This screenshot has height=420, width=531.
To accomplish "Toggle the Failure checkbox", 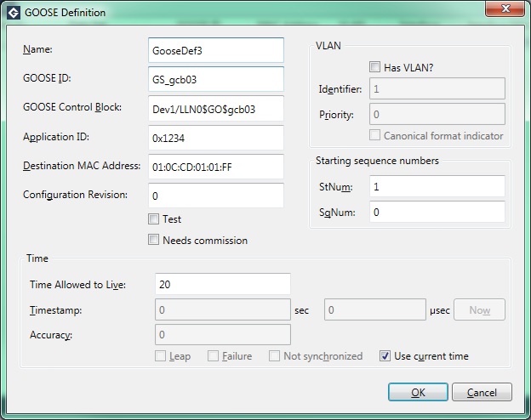I will pos(213,356).
